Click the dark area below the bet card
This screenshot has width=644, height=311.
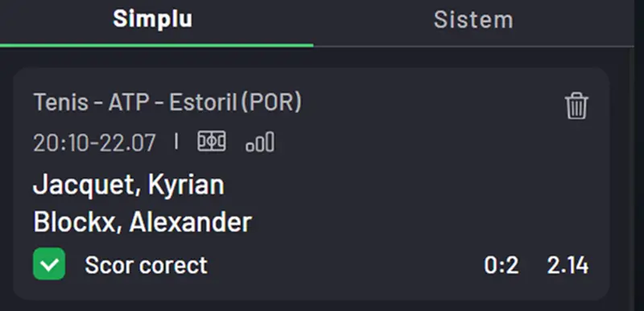coord(312,306)
